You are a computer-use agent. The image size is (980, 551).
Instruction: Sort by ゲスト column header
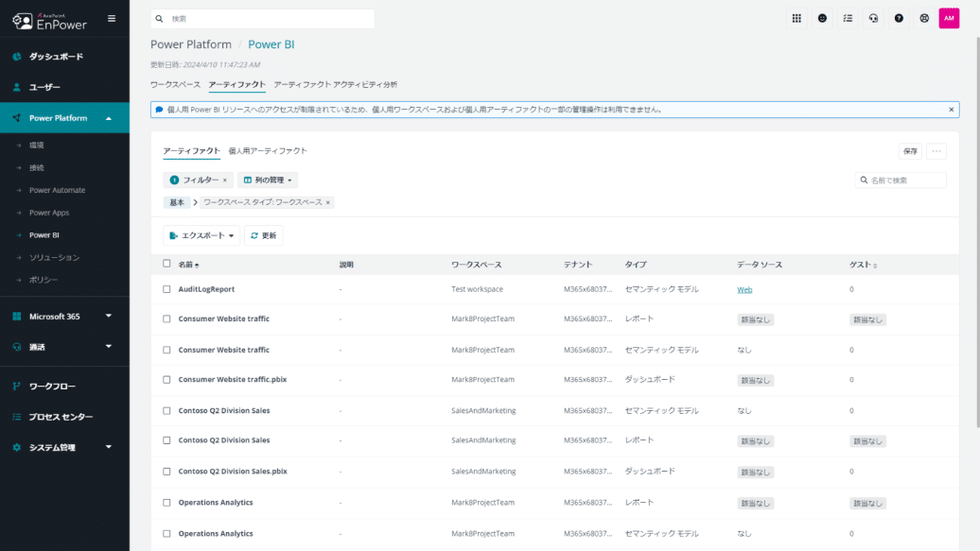point(863,265)
